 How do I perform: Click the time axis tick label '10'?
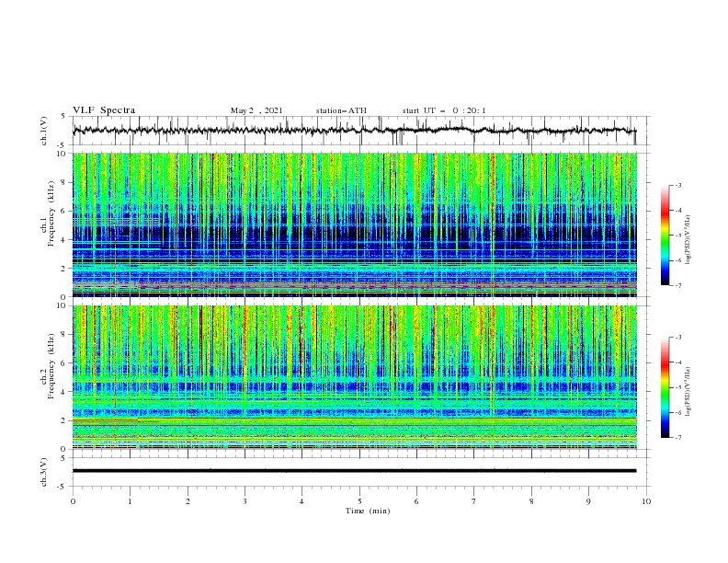click(646, 501)
